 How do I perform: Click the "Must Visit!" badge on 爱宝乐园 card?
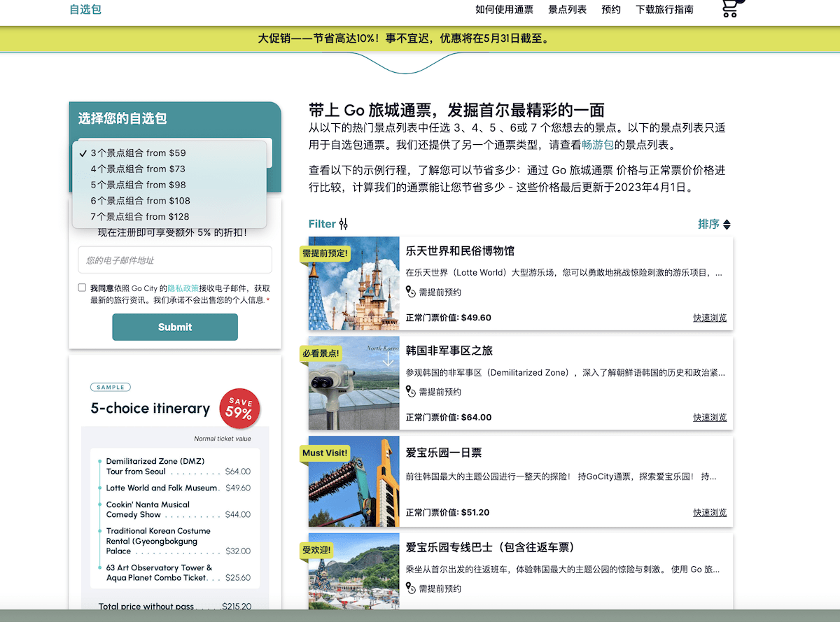[325, 453]
